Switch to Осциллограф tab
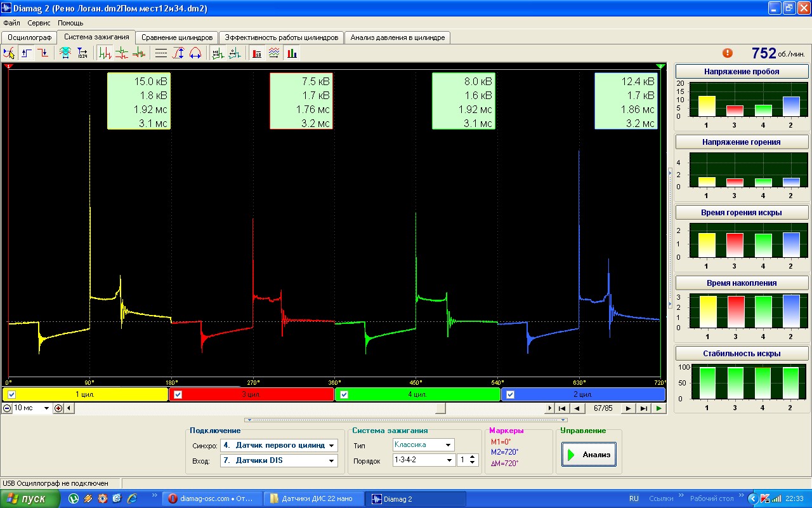The width and height of the screenshot is (812, 508). point(29,37)
